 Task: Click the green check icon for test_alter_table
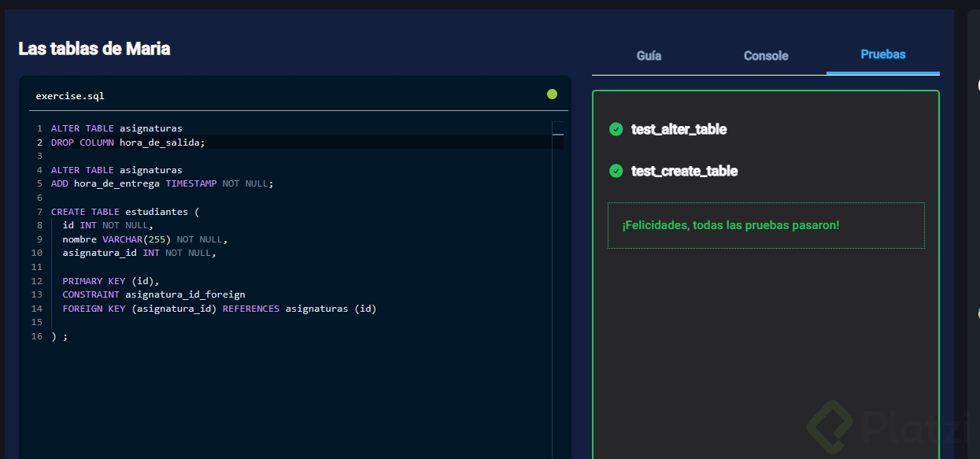pyautogui.click(x=616, y=129)
